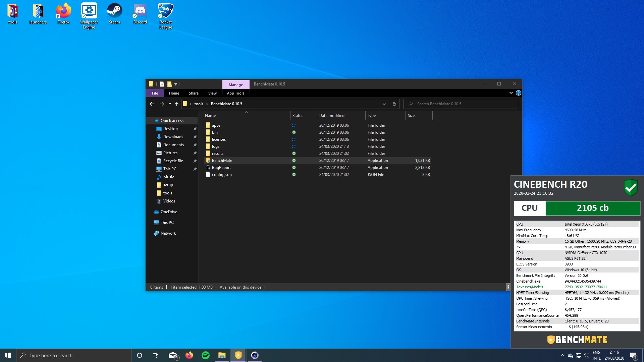644x362 pixels.
Task: Click the Explorer back arrow
Action: coord(152,104)
